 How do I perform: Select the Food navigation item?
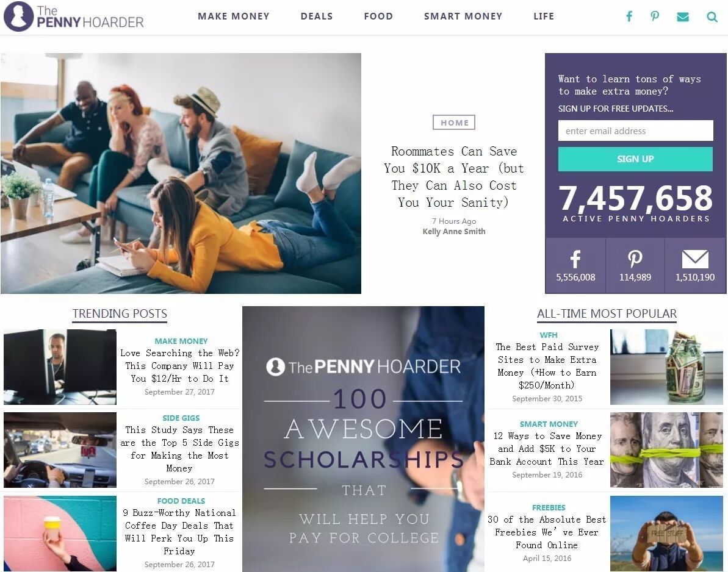(378, 16)
